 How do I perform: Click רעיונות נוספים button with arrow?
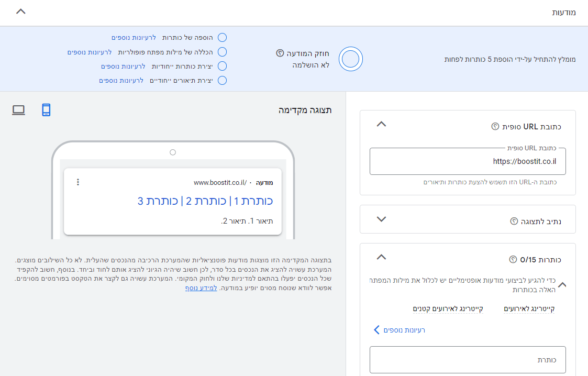pyautogui.click(x=400, y=330)
